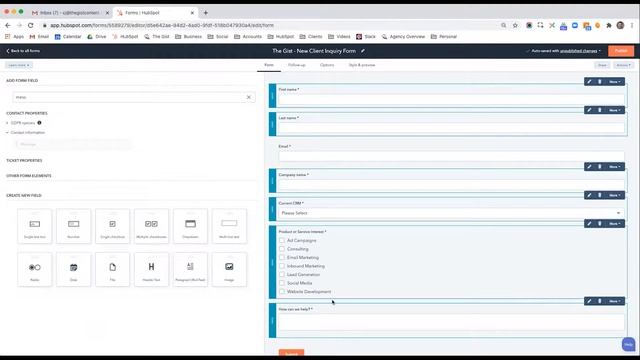Edit the First name field with pencil icon
This screenshot has width=640, height=360.
[589, 82]
